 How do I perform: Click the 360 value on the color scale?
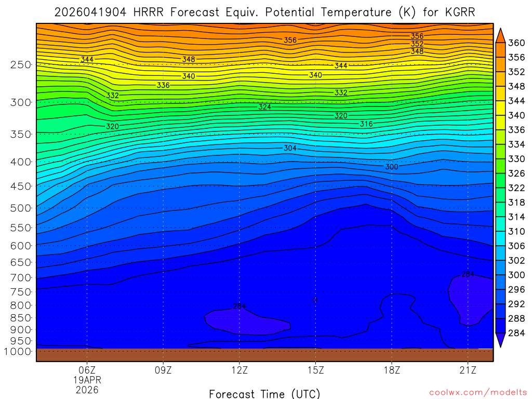coord(516,43)
